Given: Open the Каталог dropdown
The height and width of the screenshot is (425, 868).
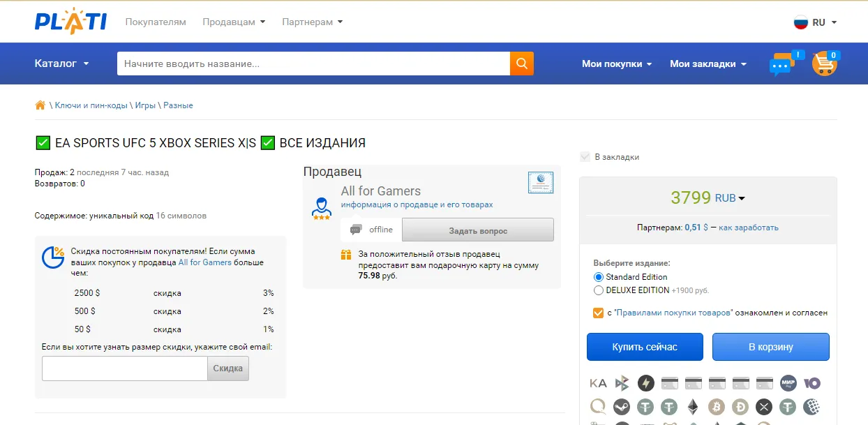Looking at the screenshot, I should point(62,64).
